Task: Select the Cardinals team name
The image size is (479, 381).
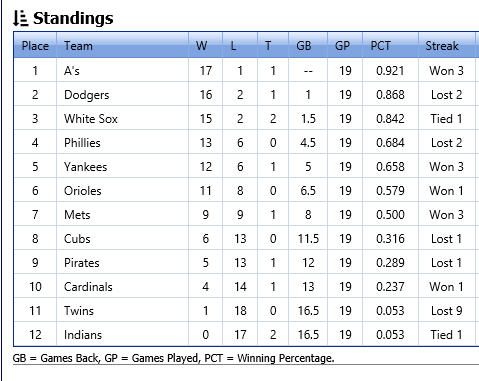Action: (x=88, y=287)
